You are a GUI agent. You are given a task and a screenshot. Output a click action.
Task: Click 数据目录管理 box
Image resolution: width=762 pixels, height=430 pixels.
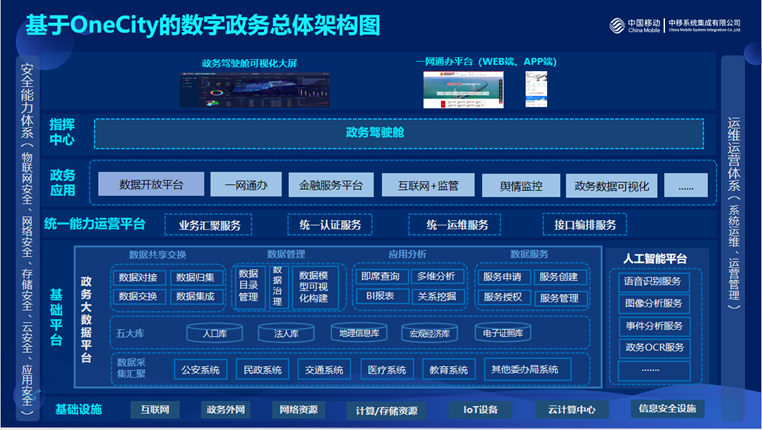pyautogui.click(x=250, y=287)
